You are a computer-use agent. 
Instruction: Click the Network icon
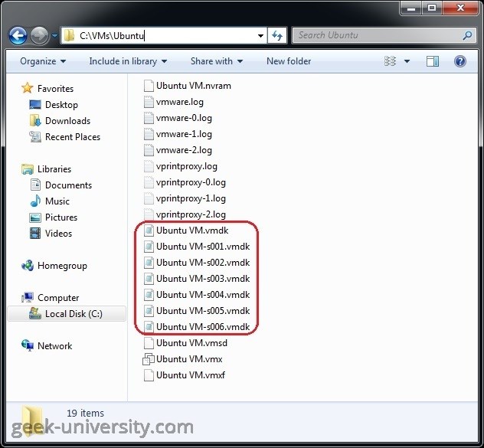28,345
